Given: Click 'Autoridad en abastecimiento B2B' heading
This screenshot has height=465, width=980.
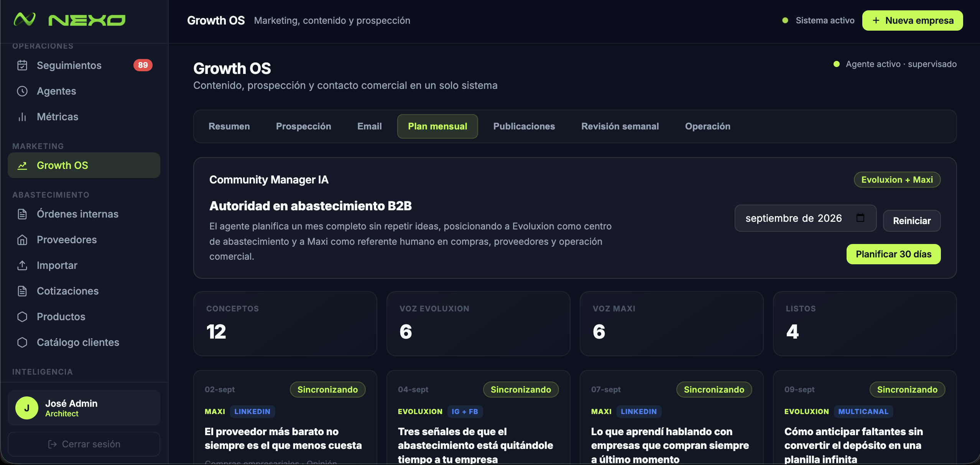Looking at the screenshot, I should click(x=311, y=206).
